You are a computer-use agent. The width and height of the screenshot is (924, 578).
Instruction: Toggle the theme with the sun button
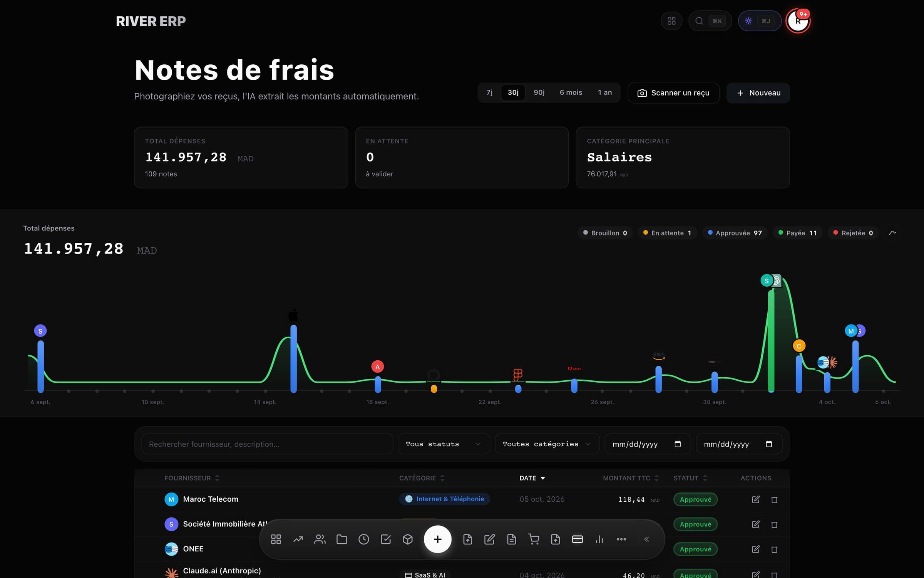click(759, 21)
